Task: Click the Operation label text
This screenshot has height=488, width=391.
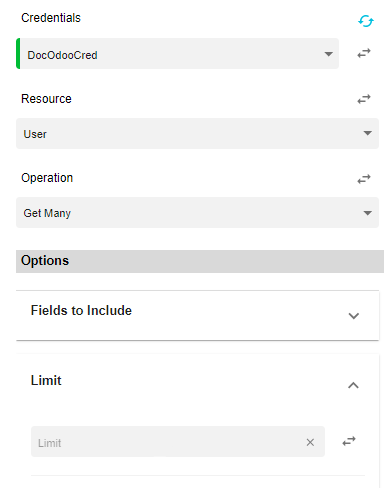Action: [x=47, y=178]
